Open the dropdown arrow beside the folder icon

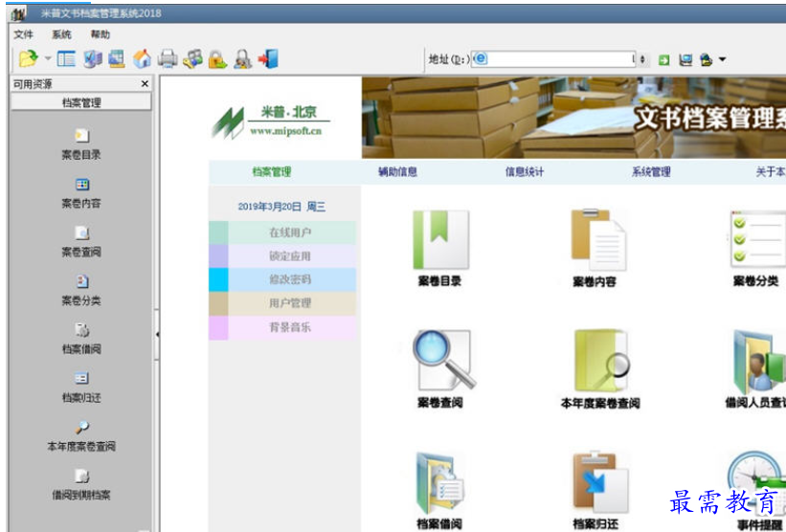point(48,58)
